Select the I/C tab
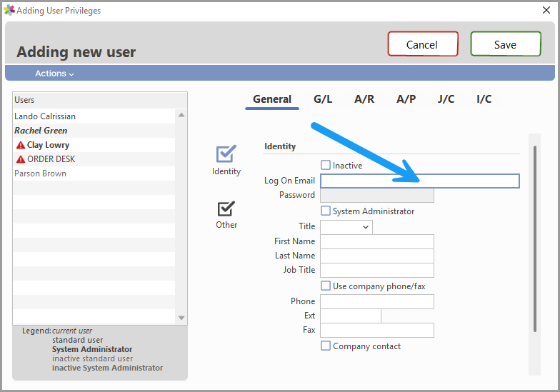 pyautogui.click(x=484, y=99)
